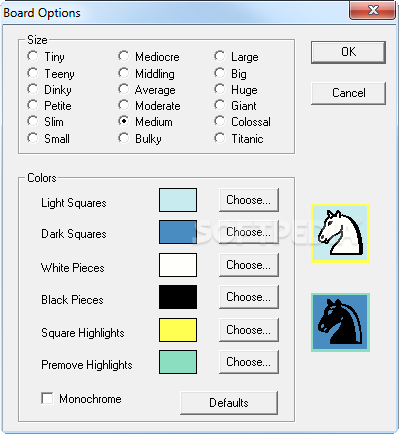Select the Dinky board size
This screenshot has height=434, width=399.
pyautogui.click(x=33, y=89)
